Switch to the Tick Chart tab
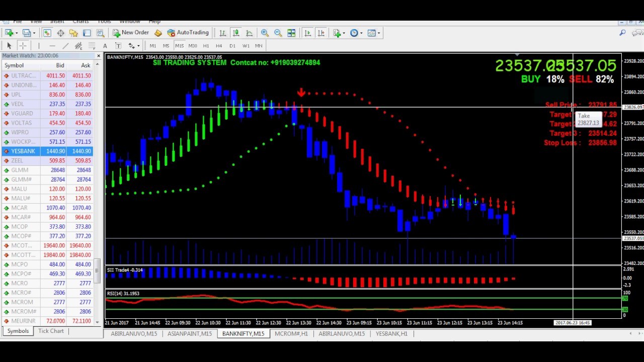Viewport: 644px width, 362px height. 50,331
